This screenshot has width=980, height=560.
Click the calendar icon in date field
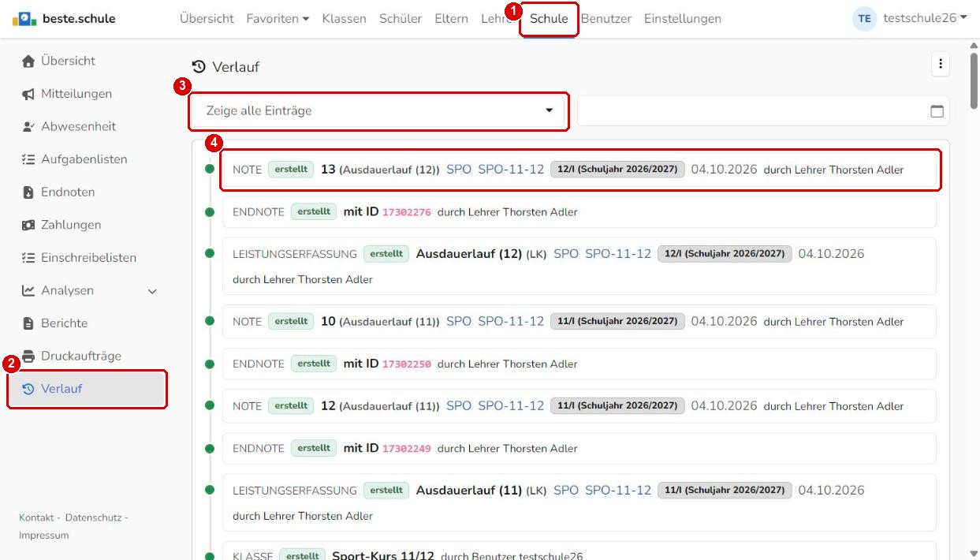coord(937,111)
